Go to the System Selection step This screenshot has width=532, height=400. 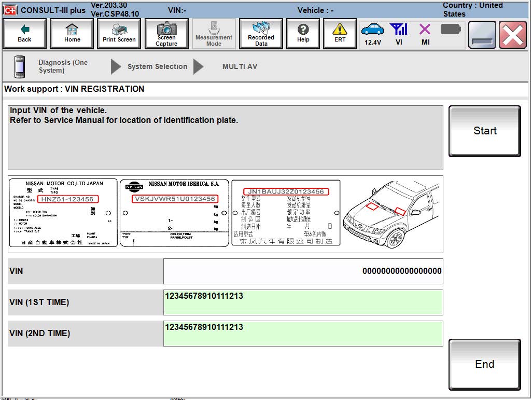157,66
